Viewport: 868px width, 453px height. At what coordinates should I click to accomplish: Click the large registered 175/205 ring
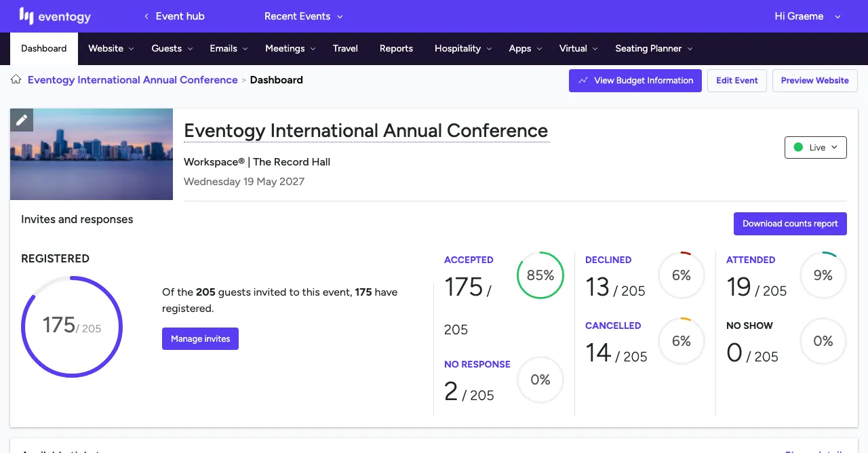tap(72, 327)
